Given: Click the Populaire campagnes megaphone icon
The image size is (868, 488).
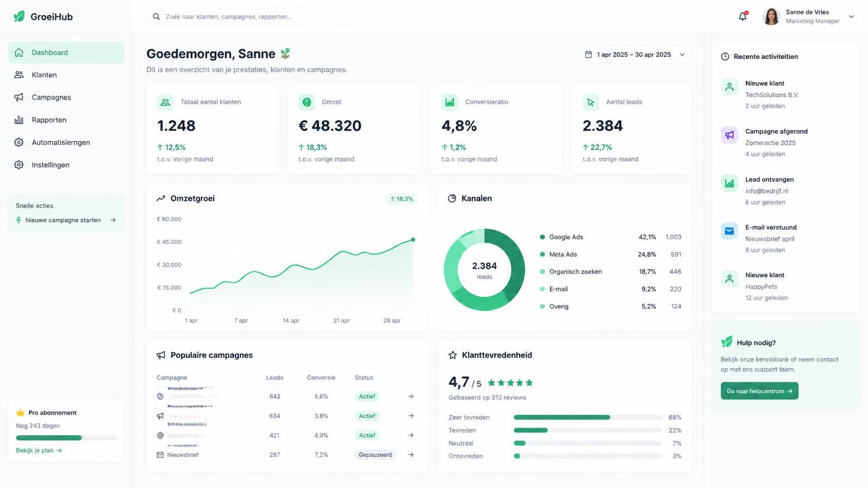Looking at the screenshot, I should coord(161,355).
